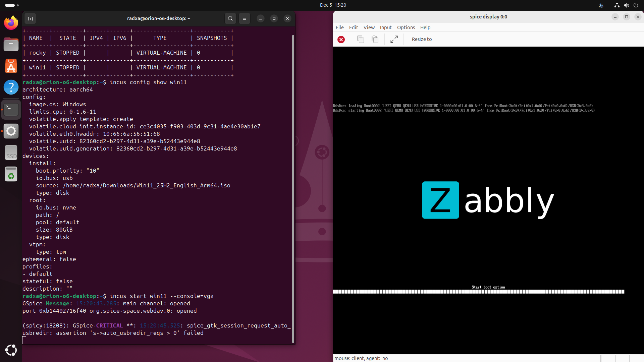Click the date and time in top bar
This screenshot has height=362, width=644.
click(333, 5)
